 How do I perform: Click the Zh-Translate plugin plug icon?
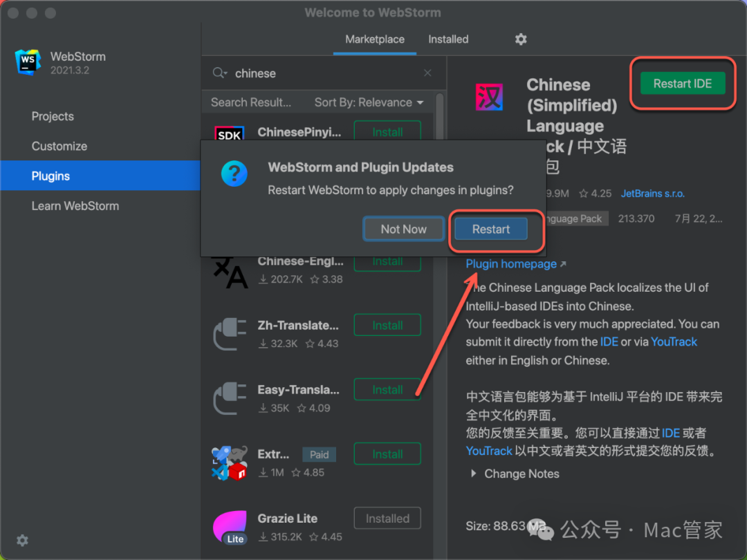tap(230, 334)
